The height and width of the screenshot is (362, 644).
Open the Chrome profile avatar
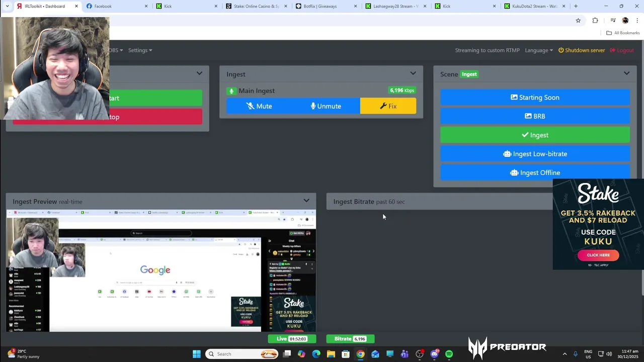pyautogui.click(x=625, y=21)
